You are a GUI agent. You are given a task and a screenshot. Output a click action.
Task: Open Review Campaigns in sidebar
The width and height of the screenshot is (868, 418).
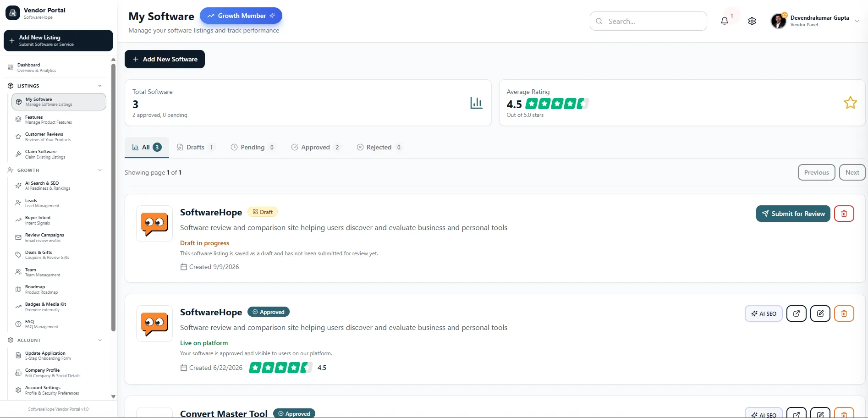(59, 238)
